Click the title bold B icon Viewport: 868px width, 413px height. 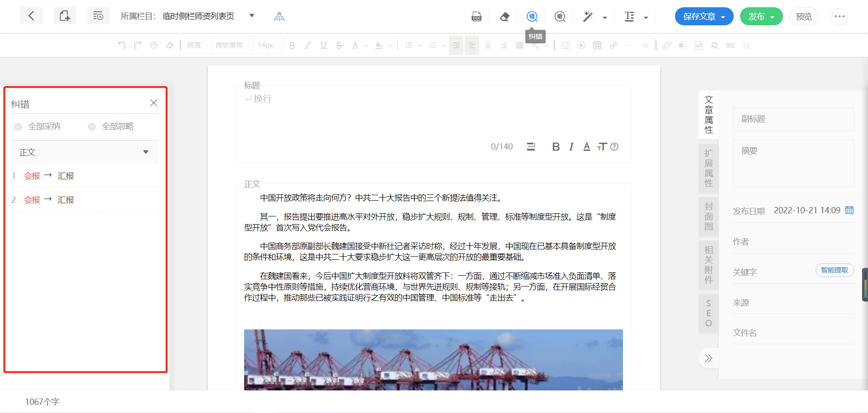pos(556,147)
